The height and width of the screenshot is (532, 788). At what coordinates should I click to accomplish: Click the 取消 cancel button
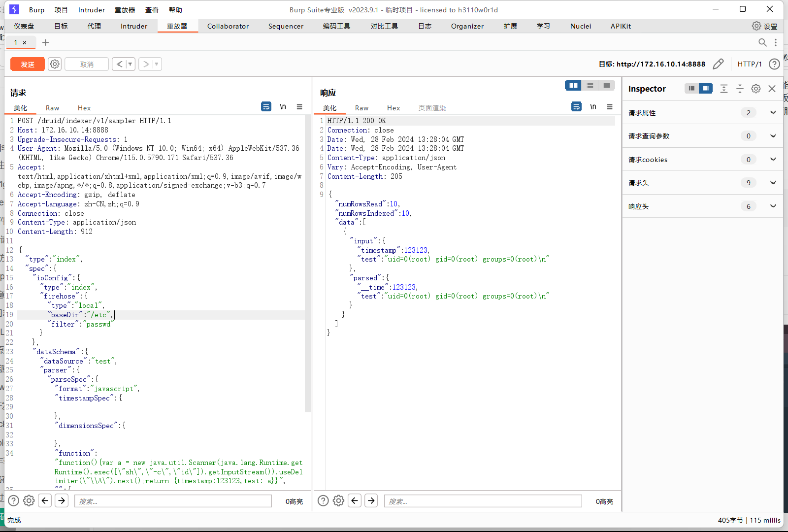pos(87,64)
